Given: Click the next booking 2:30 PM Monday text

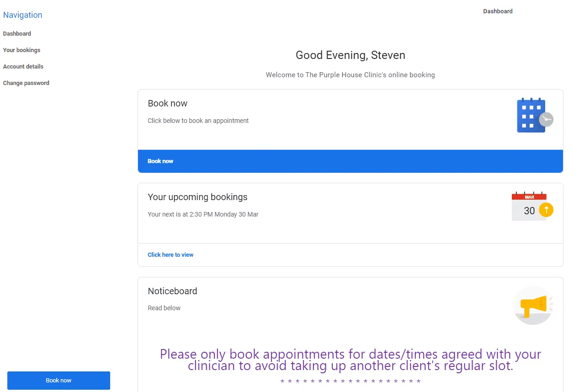Looking at the screenshot, I should click(x=203, y=214).
